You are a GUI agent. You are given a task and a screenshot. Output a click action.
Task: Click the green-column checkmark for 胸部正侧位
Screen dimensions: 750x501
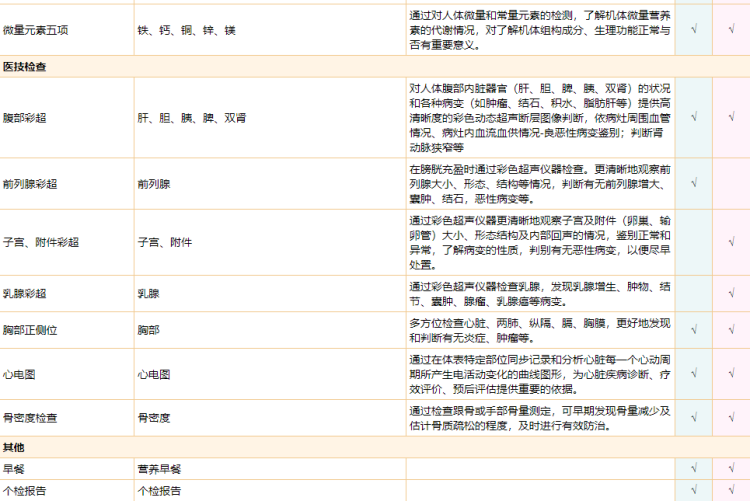(x=694, y=329)
